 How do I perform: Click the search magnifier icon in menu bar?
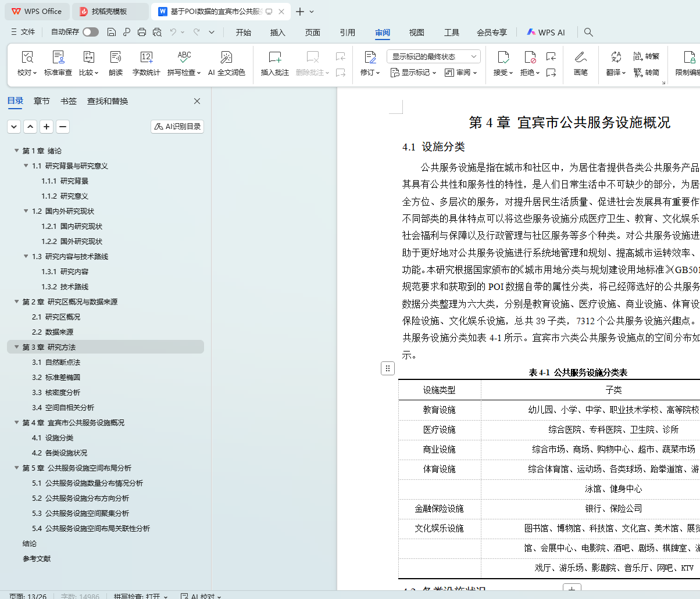tap(588, 33)
